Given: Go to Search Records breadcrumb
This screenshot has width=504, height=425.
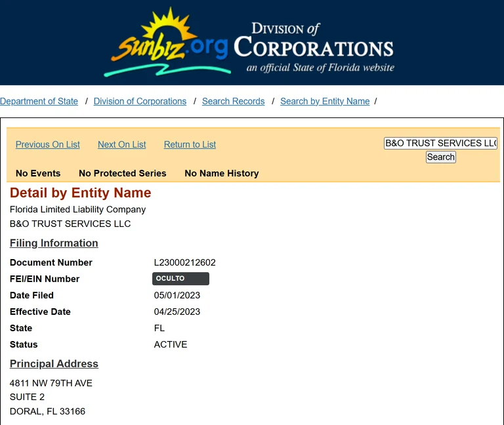Looking at the screenshot, I should tap(234, 101).
